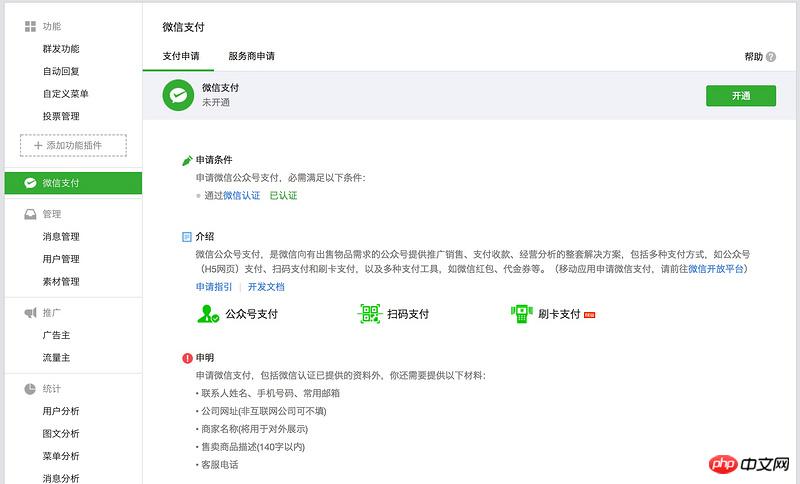Click the 管理 inbox icon
Viewport: 800px width, 484px height.
[x=30, y=214]
